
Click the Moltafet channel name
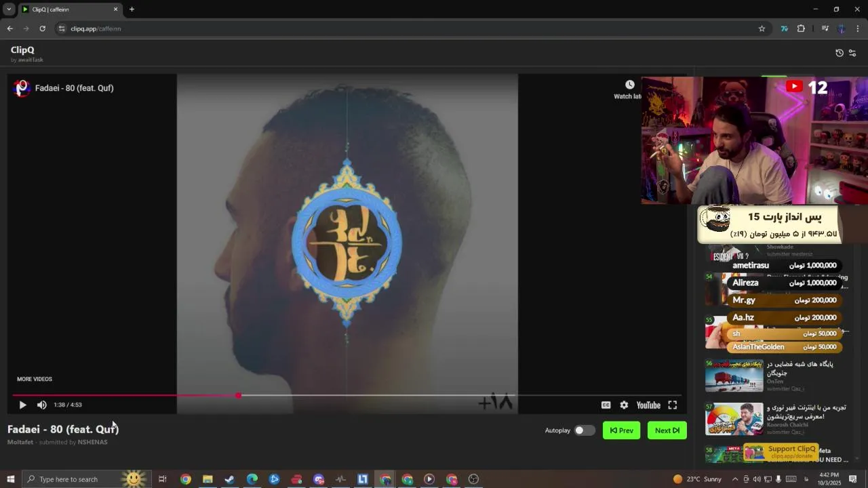coord(20,442)
